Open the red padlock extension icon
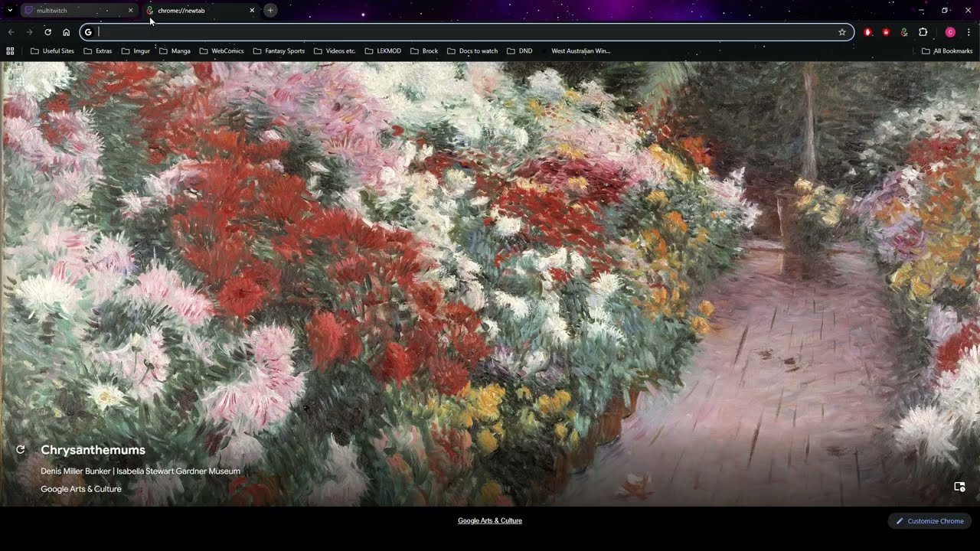The height and width of the screenshot is (551, 980). coord(886,32)
